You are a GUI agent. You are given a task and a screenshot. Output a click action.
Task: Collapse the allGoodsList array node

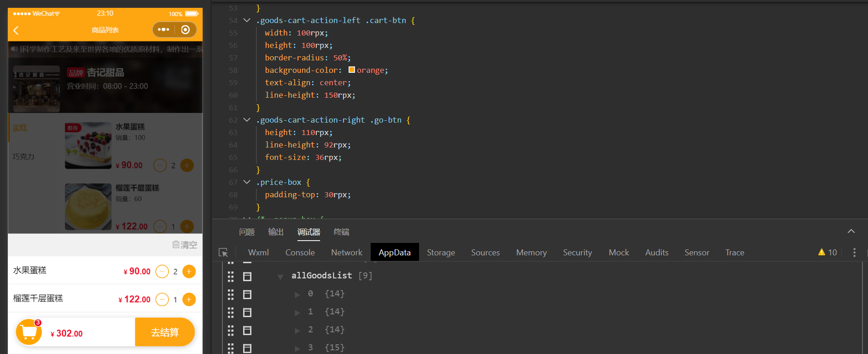click(x=280, y=277)
